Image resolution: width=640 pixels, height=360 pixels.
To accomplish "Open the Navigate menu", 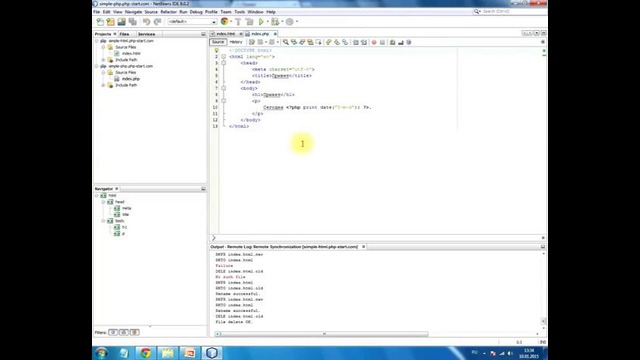I will point(133,12).
